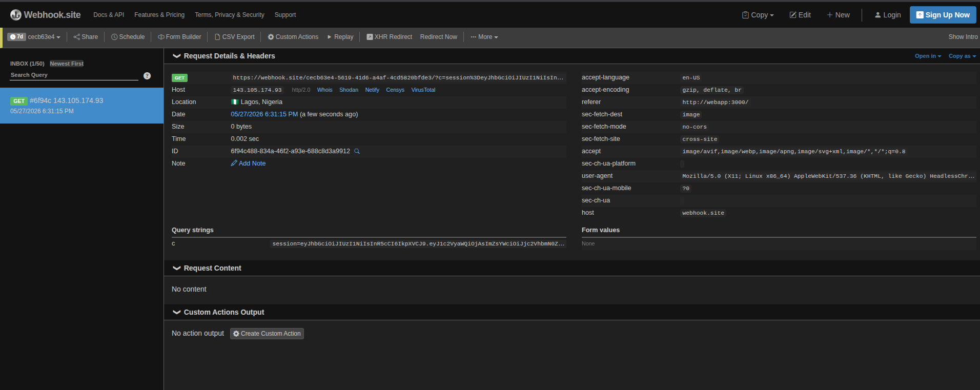The height and width of the screenshot is (390, 980).
Task: Click the Nigeria flag icon
Action: [235, 102]
